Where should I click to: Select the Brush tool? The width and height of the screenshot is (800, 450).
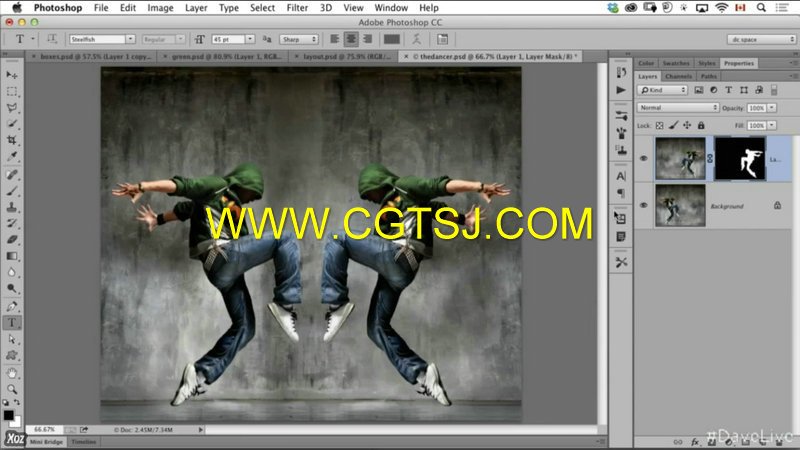(x=12, y=191)
